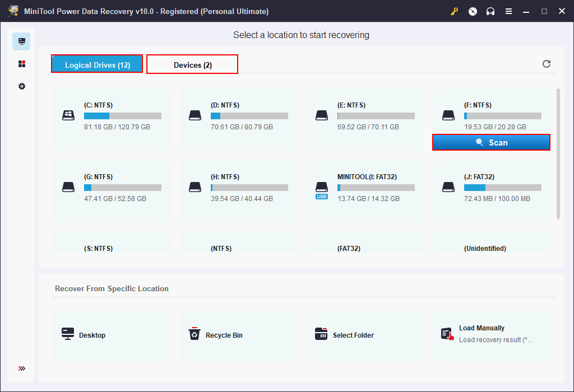574x392 pixels.
Task: Switch to Devices (2) tab
Action: coord(192,65)
